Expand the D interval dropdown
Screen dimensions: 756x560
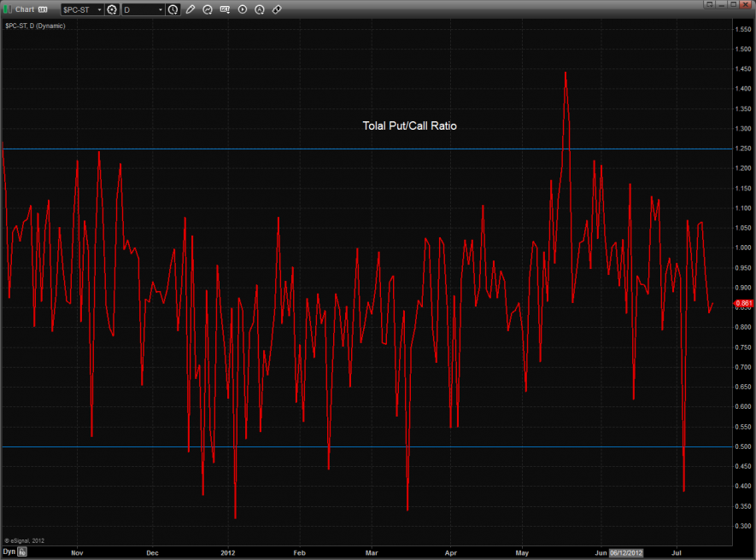pos(143,9)
